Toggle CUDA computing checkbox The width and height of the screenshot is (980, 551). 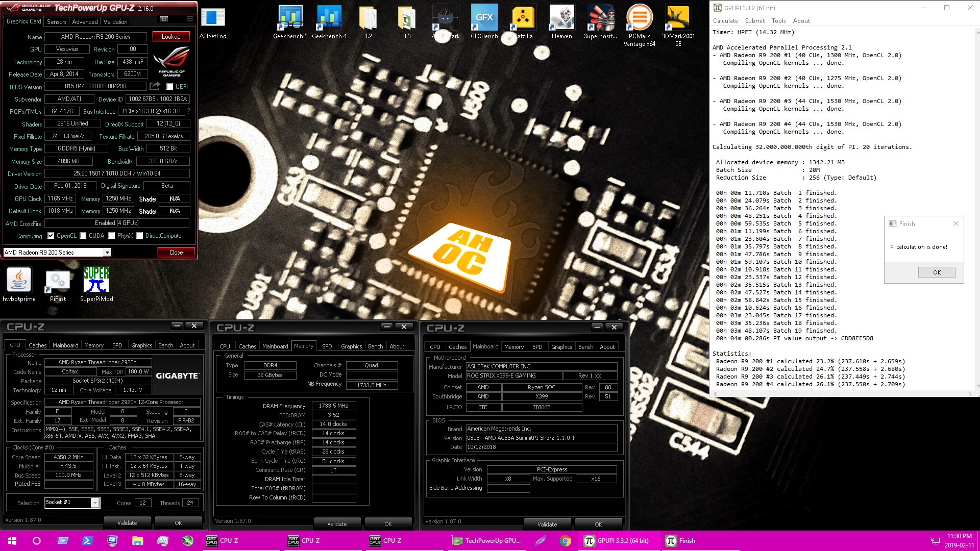point(83,236)
